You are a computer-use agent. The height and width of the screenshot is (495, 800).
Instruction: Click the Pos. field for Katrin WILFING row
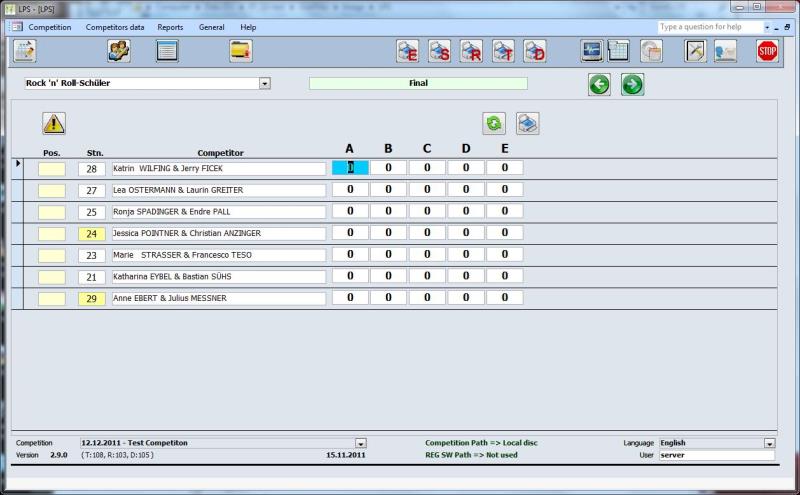pos(52,169)
